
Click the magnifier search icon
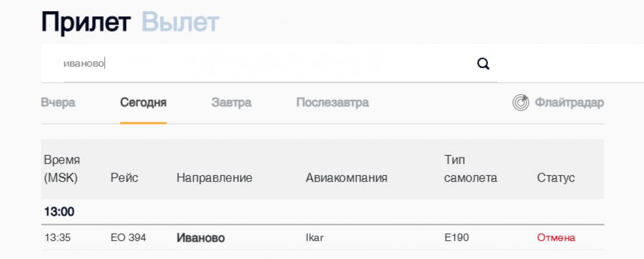click(x=483, y=64)
